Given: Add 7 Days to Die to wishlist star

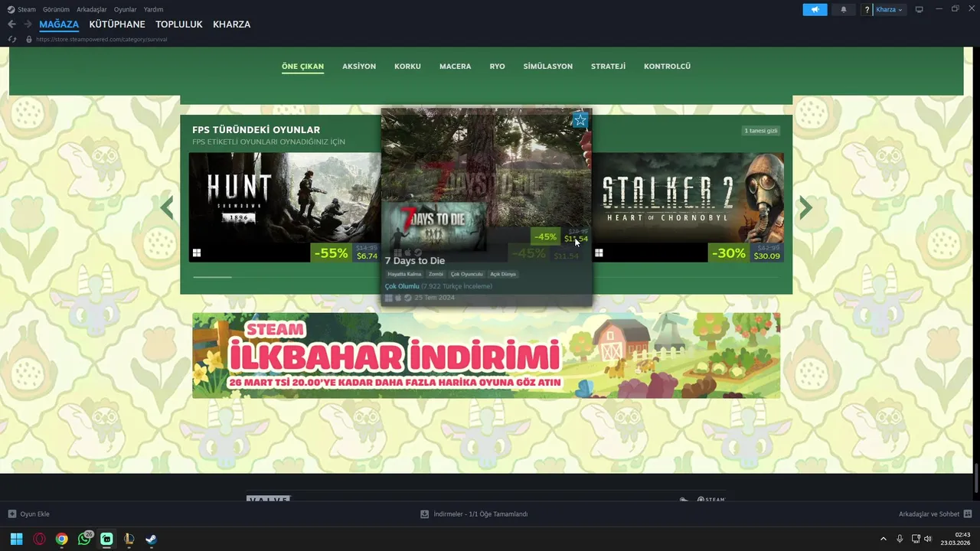Looking at the screenshot, I should pyautogui.click(x=580, y=119).
